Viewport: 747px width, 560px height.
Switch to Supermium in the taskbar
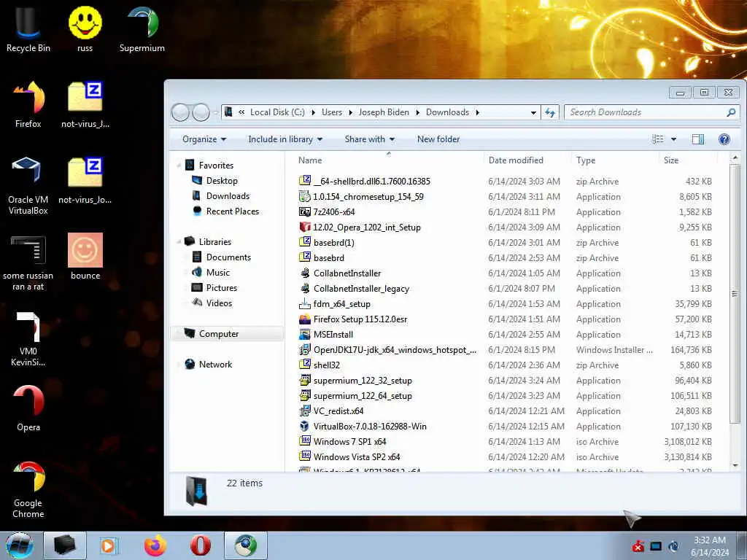(x=246, y=545)
